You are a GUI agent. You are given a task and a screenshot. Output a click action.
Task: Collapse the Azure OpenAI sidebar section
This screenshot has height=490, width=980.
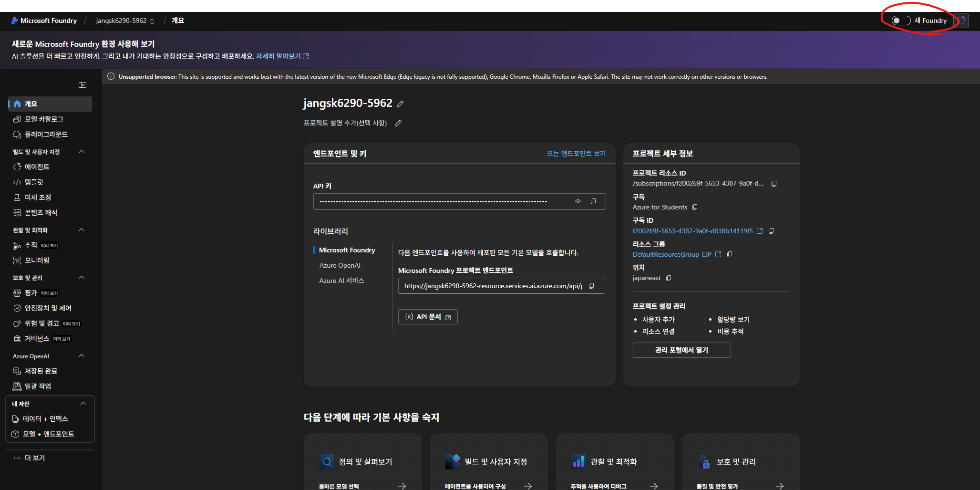82,356
